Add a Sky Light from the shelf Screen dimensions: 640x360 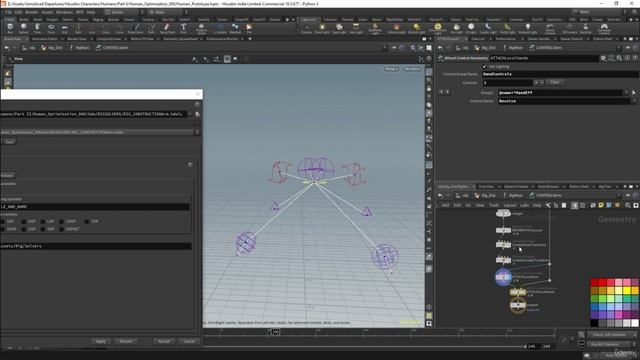457,29
